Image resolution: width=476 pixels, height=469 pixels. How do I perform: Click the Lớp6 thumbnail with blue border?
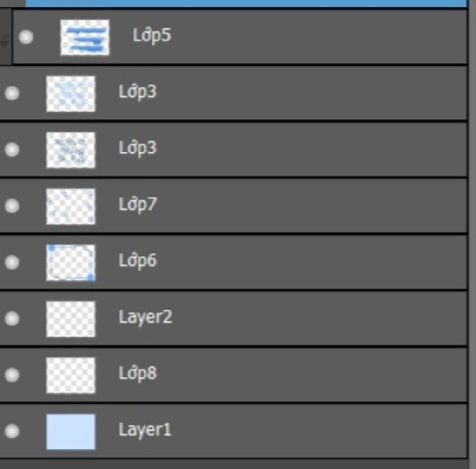71,263
